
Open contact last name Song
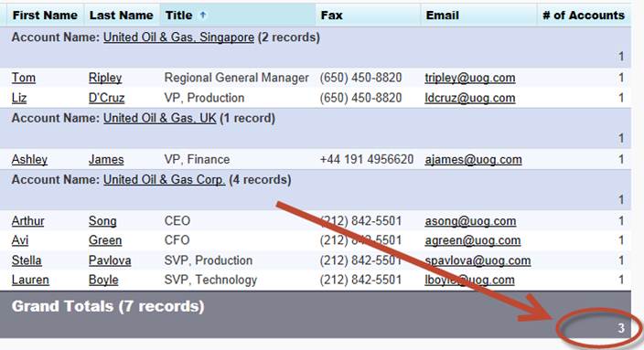coord(102,221)
